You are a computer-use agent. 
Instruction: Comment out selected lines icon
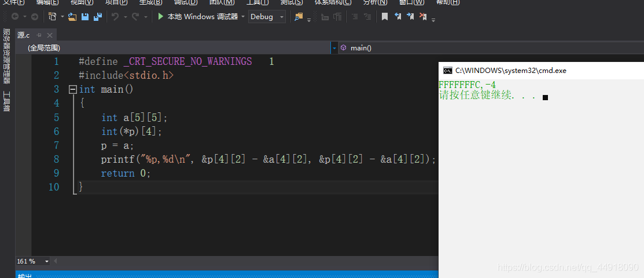point(355,17)
